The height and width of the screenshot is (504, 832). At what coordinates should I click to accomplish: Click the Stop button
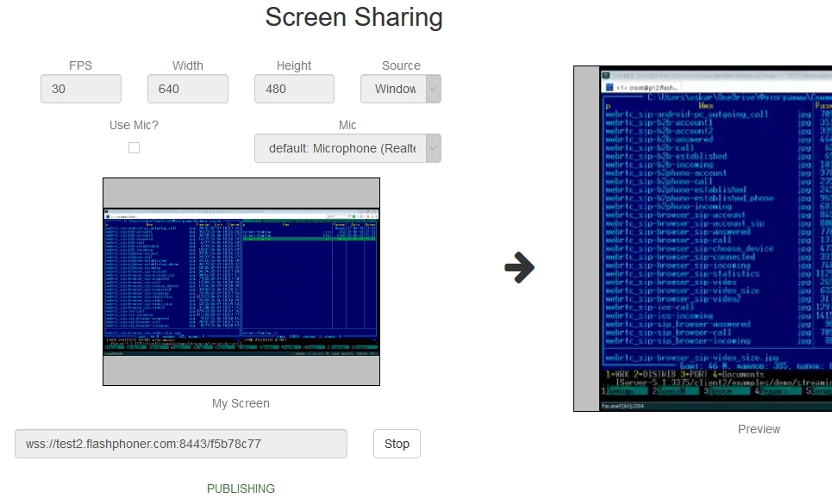pos(397,444)
